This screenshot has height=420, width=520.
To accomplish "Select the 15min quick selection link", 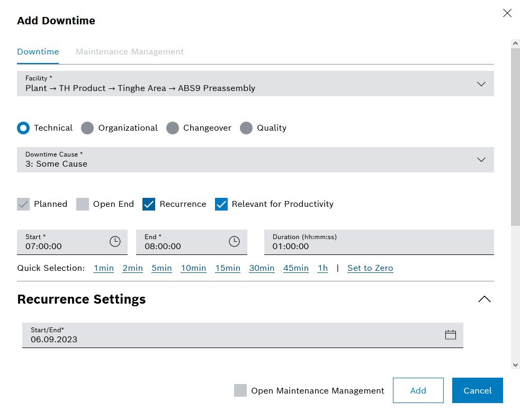I will pyautogui.click(x=228, y=268).
